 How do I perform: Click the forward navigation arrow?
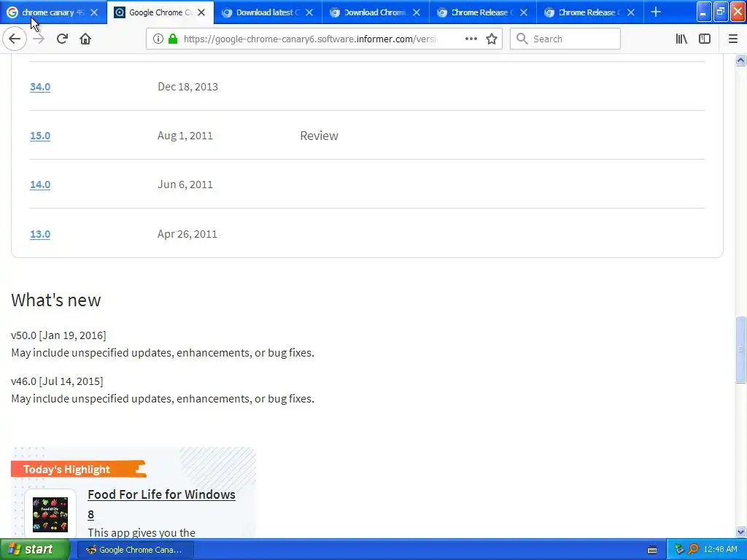(39, 39)
